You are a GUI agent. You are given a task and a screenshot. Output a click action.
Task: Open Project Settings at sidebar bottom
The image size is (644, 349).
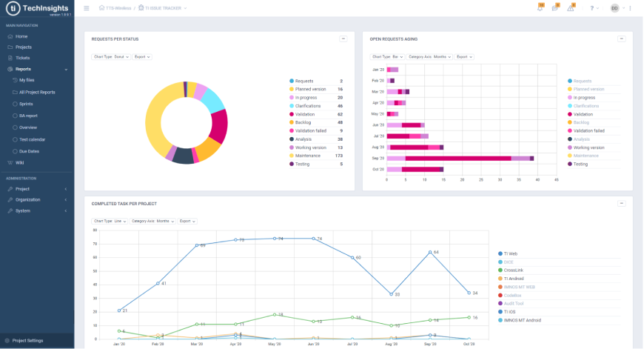tap(27, 341)
